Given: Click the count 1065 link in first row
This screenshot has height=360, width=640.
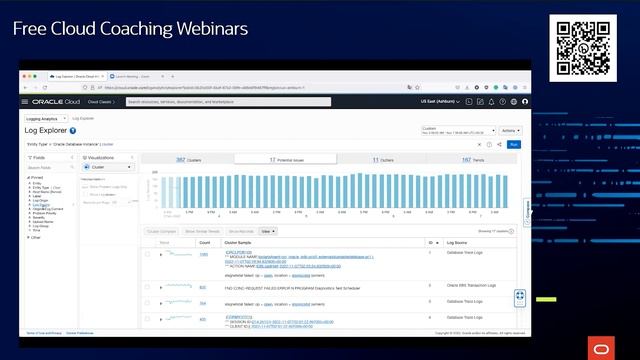Looking at the screenshot, I should pos(203,254).
